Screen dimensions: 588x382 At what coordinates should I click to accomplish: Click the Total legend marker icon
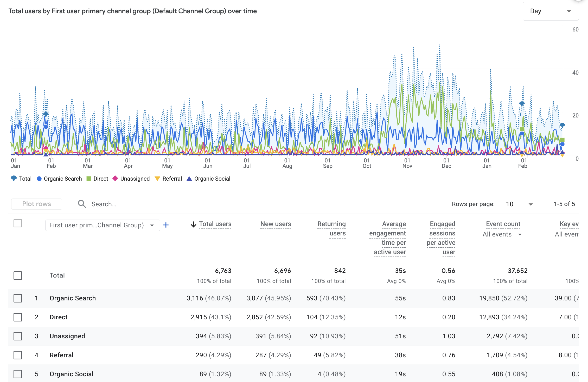(x=14, y=179)
